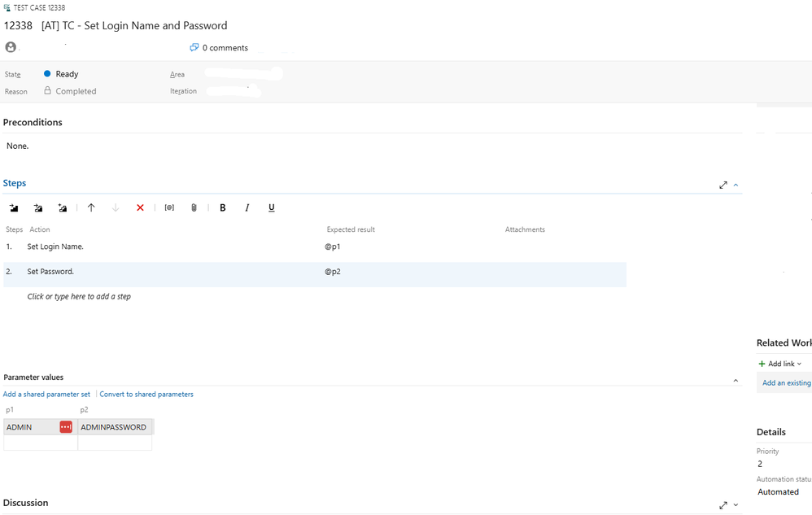Image resolution: width=812 pixels, height=515 pixels.
Task: Click the Automation status value Automated
Action: coord(778,492)
